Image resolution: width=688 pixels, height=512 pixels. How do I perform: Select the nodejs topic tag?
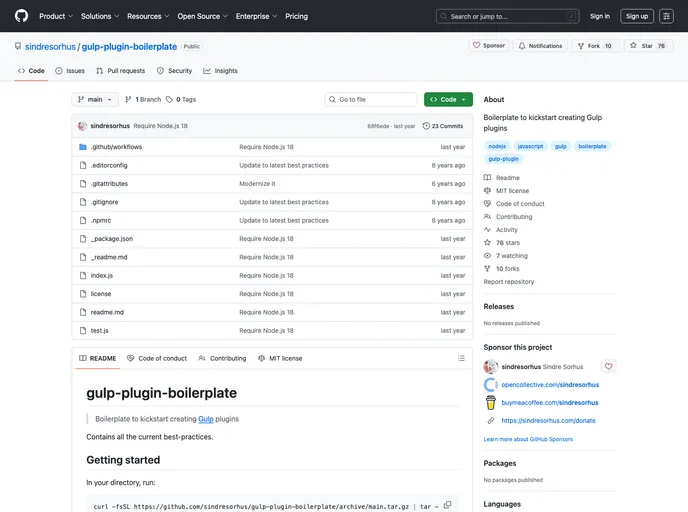coord(497,146)
